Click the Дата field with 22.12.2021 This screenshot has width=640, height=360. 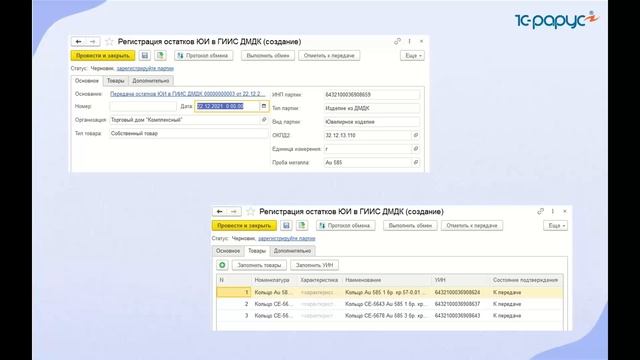pyautogui.click(x=227, y=106)
